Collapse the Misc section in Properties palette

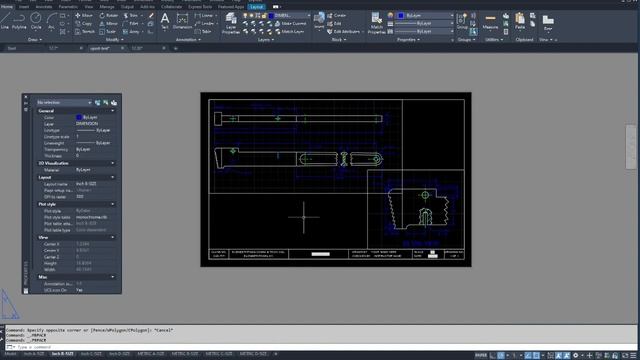(113, 277)
